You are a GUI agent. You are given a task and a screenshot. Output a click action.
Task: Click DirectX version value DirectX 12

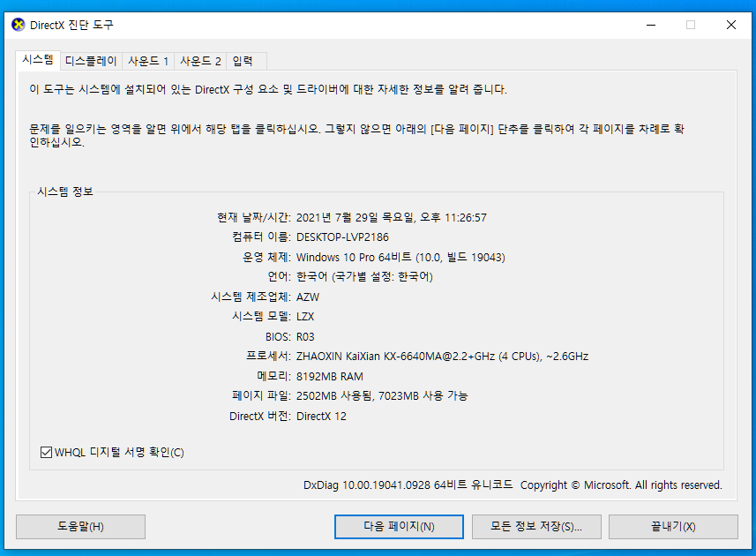(321, 417)
